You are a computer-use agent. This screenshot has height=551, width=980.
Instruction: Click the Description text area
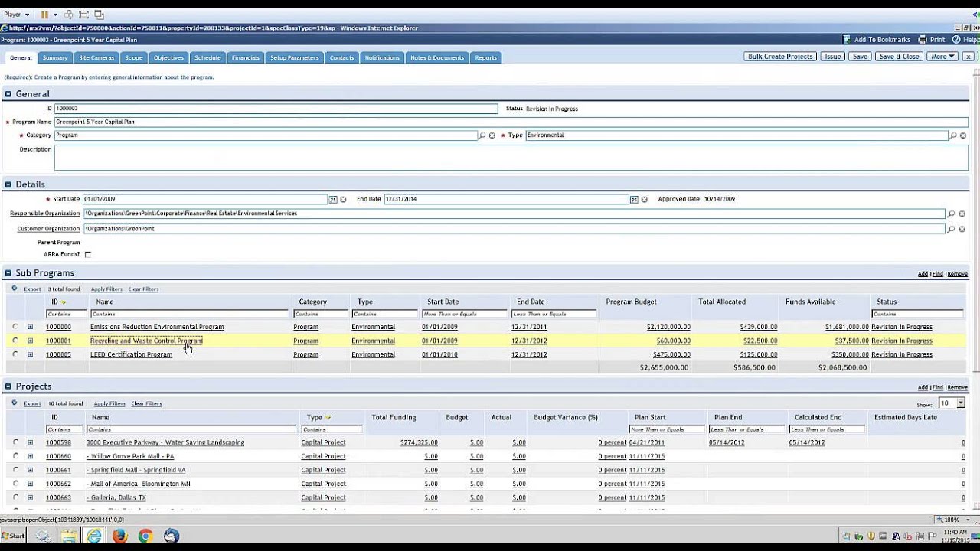511,157
